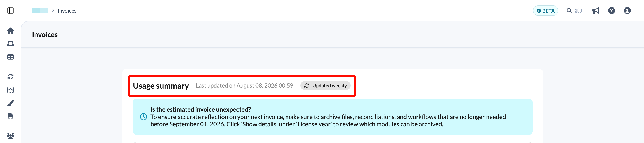Click the BETA info badge

coord(545,11)
